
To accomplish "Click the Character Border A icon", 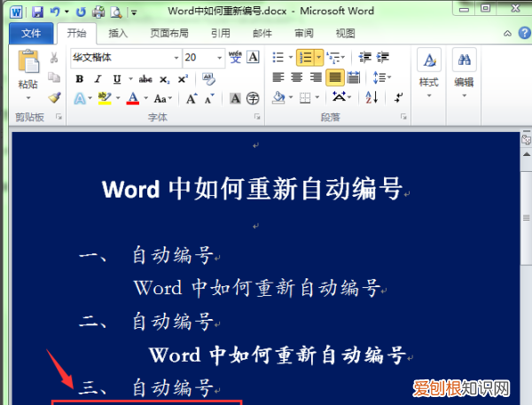I will (253, 57).
